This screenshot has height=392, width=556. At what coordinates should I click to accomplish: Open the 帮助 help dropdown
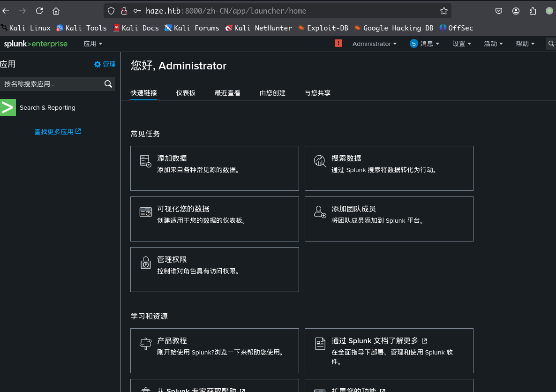tap(525, 44)
